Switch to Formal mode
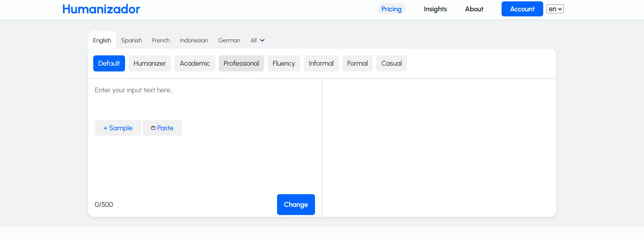 357,63
